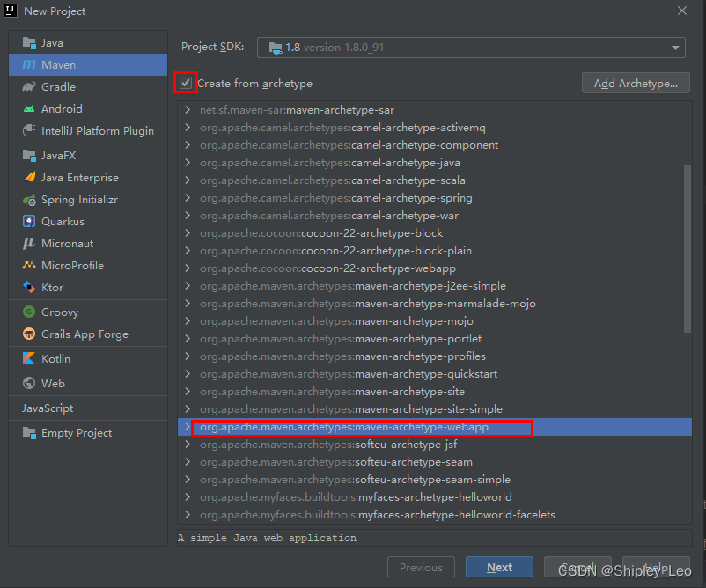
Task: Select camel-archetype-component row
Action: (x=435, y=145)
